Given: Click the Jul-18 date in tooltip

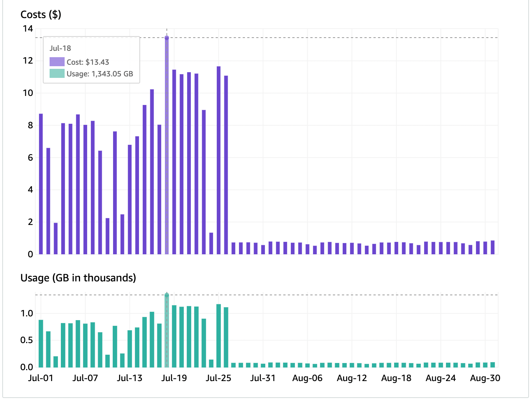Looking at the screenshot, I should tap(60, 48).
